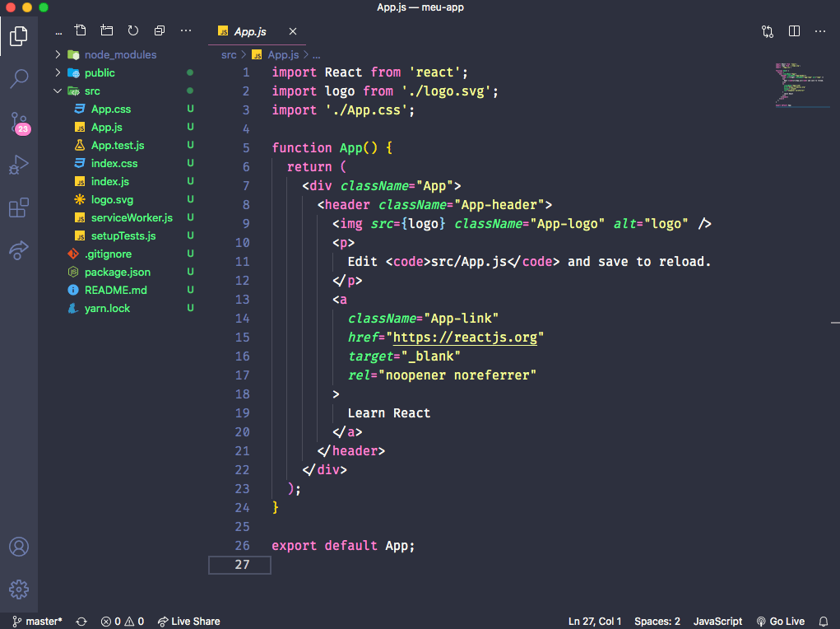The height and width of the screenshot is (629, 840).
Task: Expand the node_modules folder
Action: pyautogui.click(x=56, y=54)
